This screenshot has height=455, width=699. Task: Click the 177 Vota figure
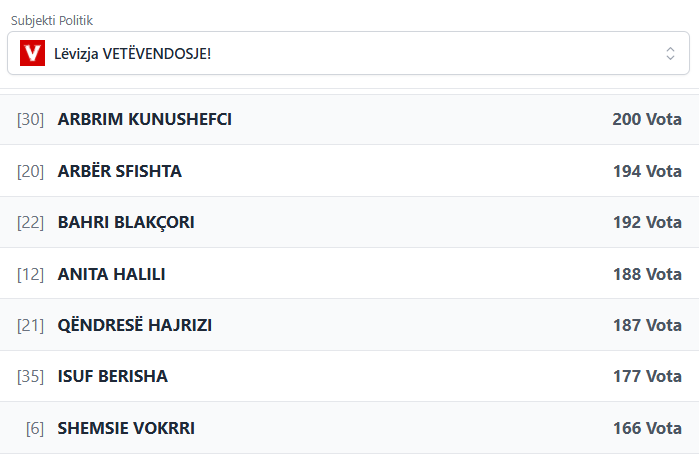pyautogui.click(x=646, y=377)
